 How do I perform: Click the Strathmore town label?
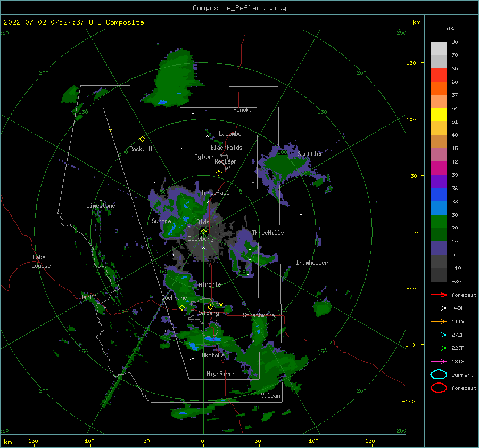259,315
